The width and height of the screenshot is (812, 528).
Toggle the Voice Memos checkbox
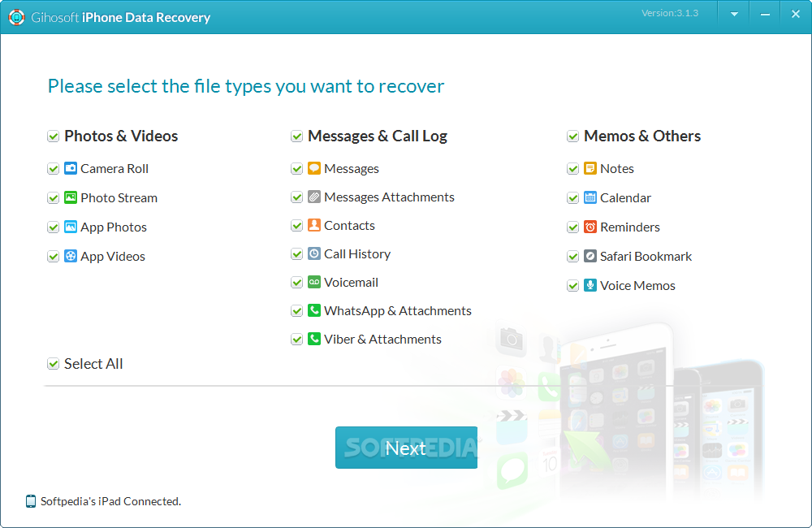click(x=572, y=285)
